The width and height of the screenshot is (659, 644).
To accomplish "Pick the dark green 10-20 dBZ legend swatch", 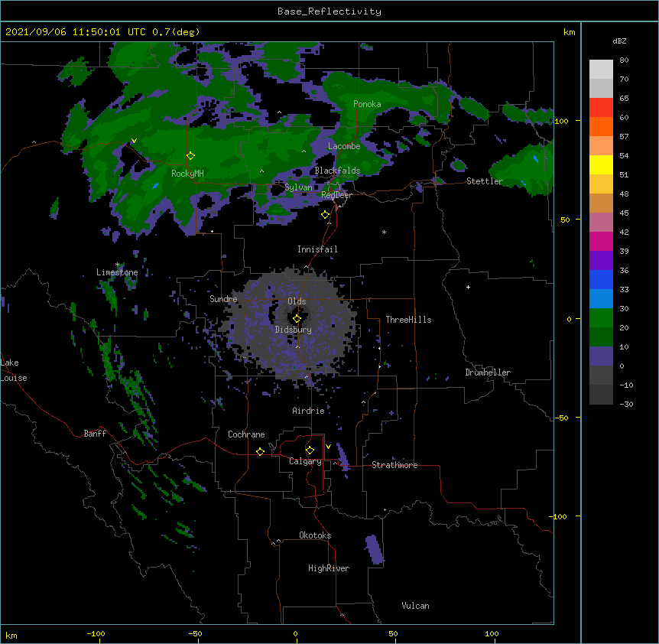I will 601,337.
